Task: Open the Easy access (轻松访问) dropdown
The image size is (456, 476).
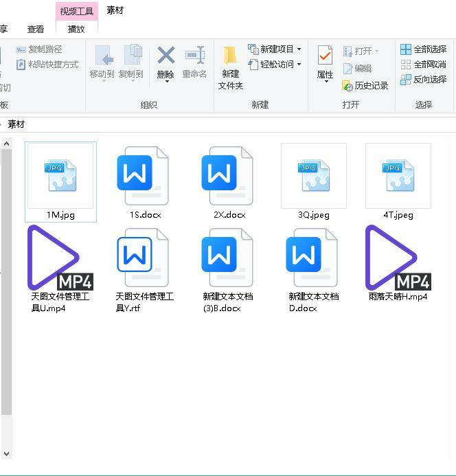Action: point(299,64)
